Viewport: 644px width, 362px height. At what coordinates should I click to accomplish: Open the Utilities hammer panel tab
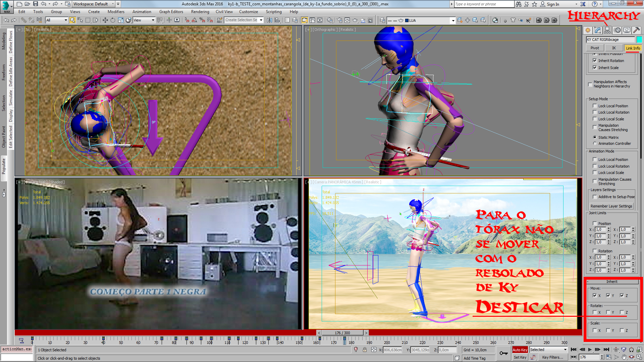(636, 30)
